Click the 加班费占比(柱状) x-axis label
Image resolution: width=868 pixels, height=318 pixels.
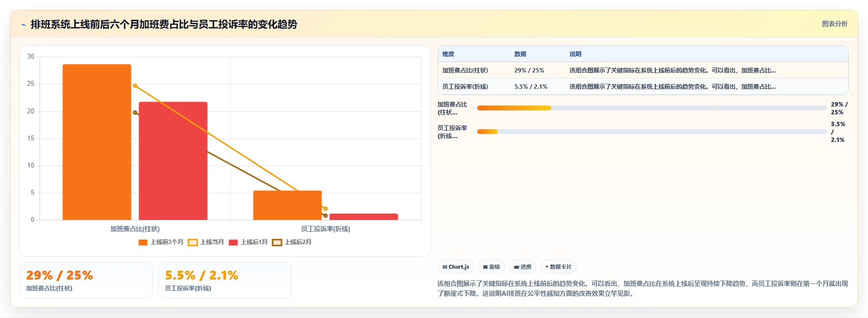tap(135, 229)
